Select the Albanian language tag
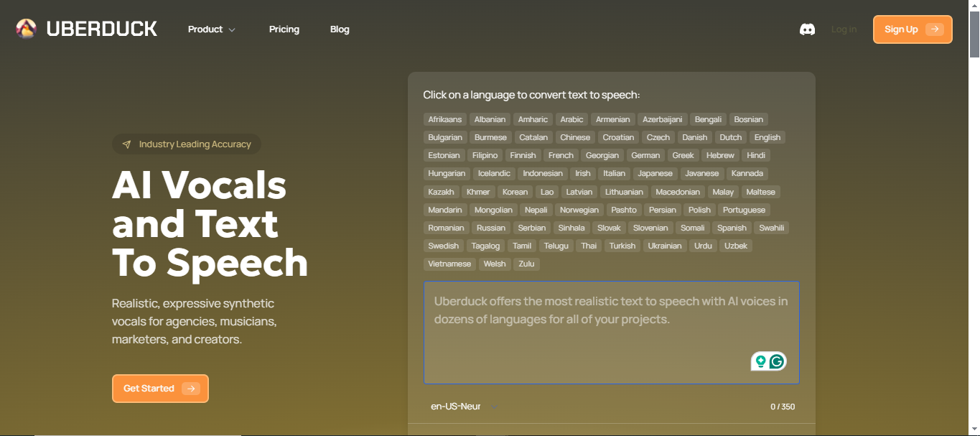The width and height of the screenshot is (980, 436). point(490,119)
